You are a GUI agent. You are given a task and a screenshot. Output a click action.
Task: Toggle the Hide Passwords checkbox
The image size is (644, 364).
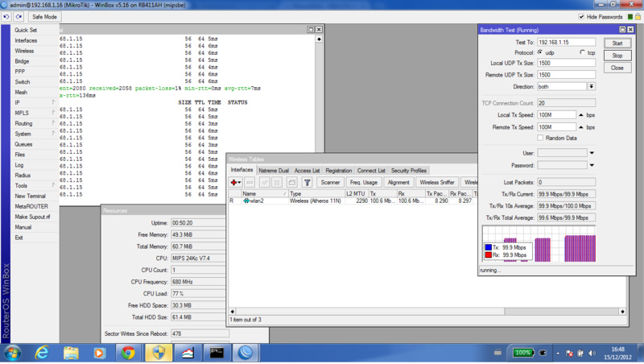pyautogui.click(x=582, y=17)
